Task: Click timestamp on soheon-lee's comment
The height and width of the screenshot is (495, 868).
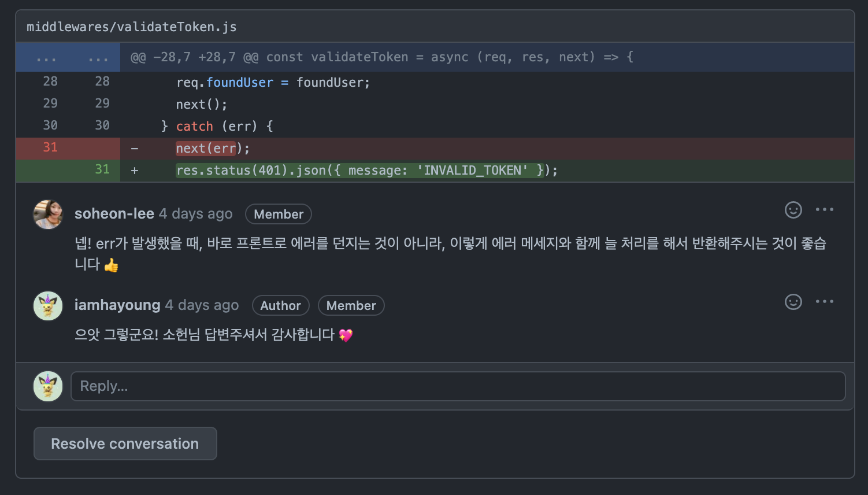Action: [x=196, y=214]
